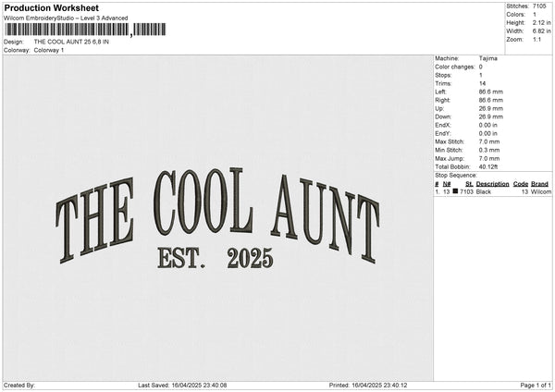Click the barcode below the software name
This screenshot has height=392, width=555.
click(x=85, y=30)
